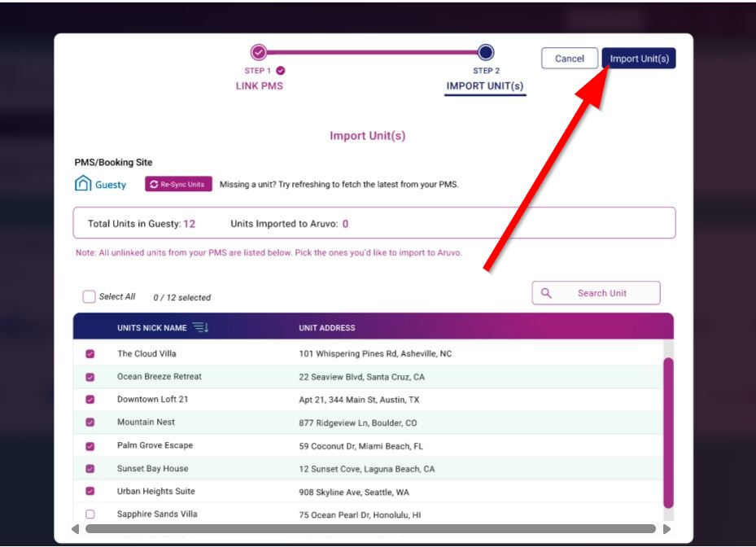The width and height of the screenshot is (756, 547).
Task: Uncheck Sunset Bay House checkbox
Action: tap(90, 468)
